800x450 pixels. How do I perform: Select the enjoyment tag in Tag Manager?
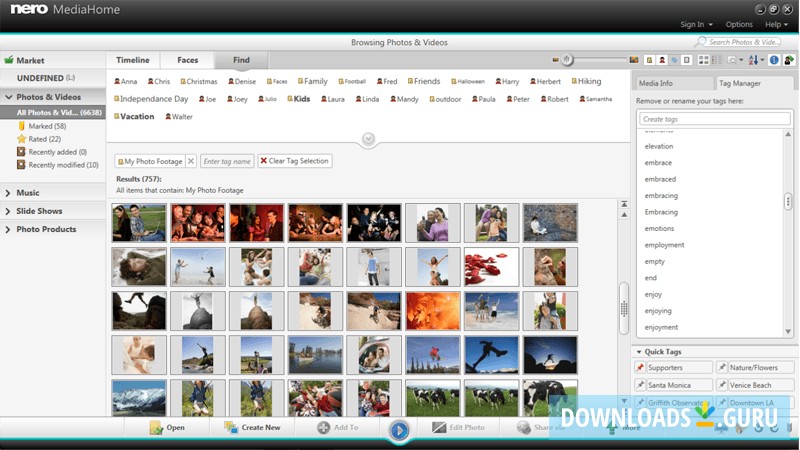(661, 328)
